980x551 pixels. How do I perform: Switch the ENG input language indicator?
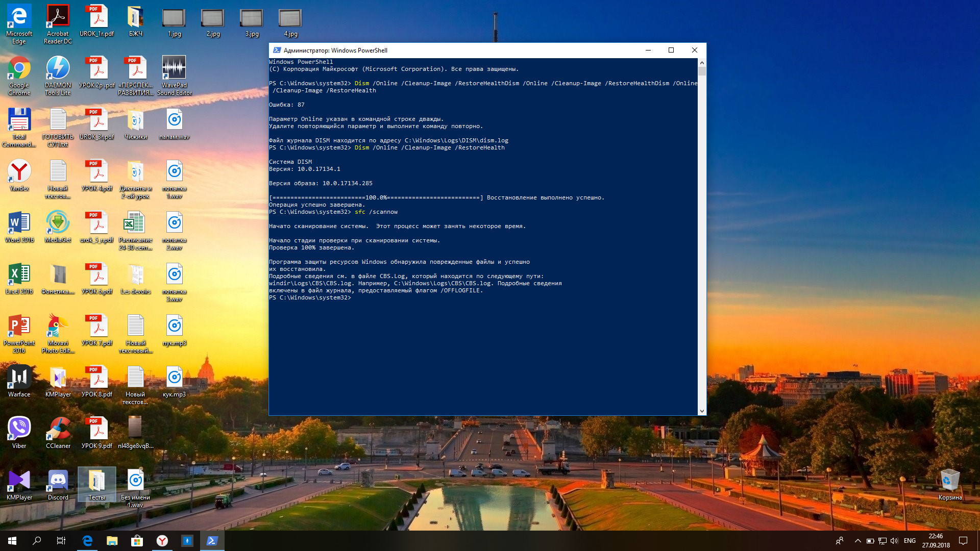pyautogui.click(x=910, y=541)
